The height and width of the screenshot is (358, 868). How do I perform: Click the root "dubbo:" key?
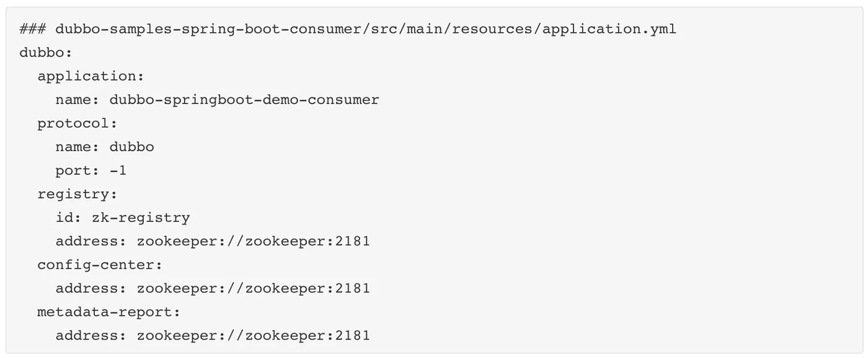click(42, 53)
